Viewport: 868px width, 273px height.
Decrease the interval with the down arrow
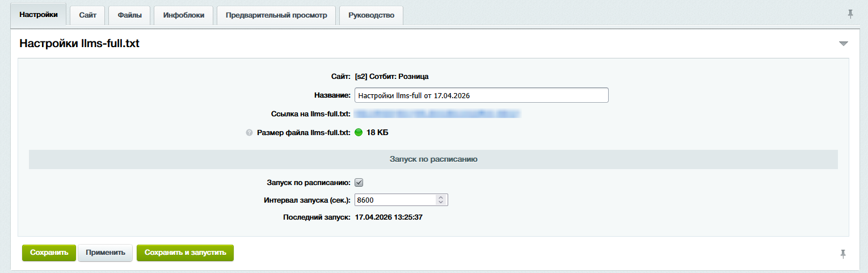[x=440, y=202]
